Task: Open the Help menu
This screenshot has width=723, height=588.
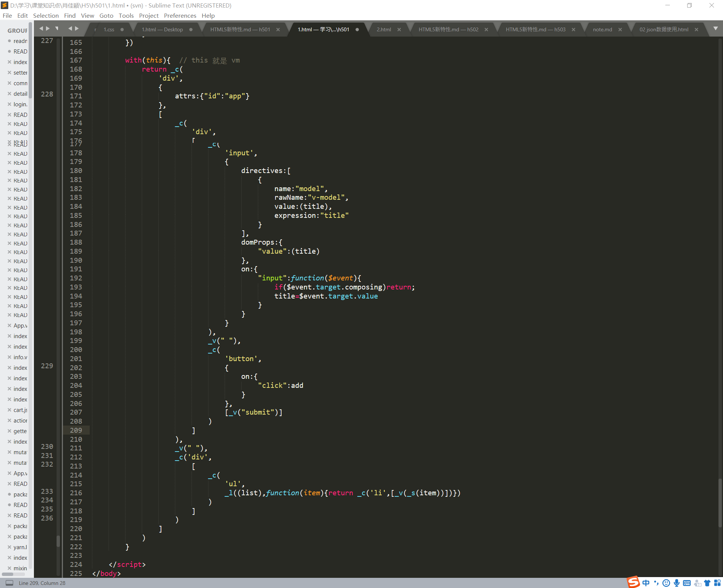Action: pyautogui.click(x=208, y=15)
